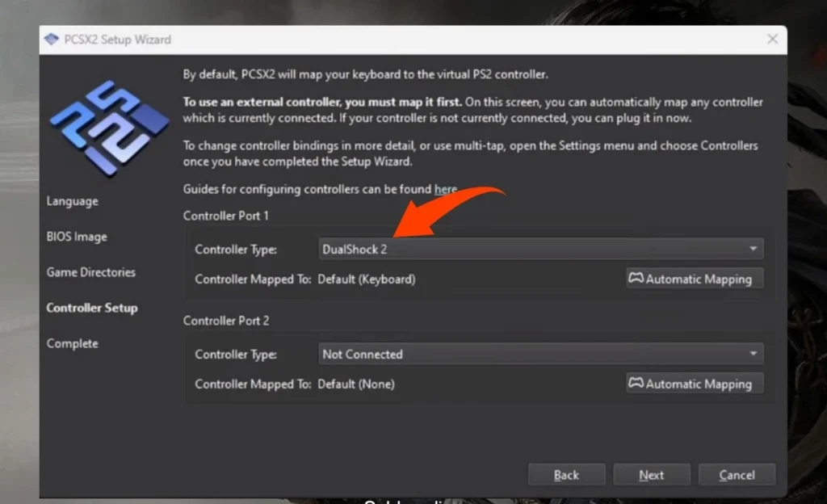Click Automatic Mapping for Controller Port 2
This screenshot has height=504, width=827.
coord(694,384)
